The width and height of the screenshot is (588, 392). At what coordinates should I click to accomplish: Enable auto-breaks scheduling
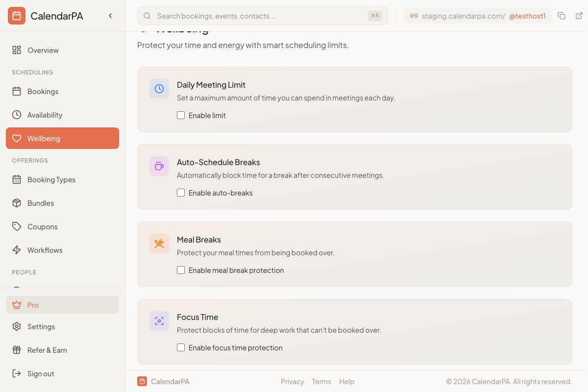point(181,193)
